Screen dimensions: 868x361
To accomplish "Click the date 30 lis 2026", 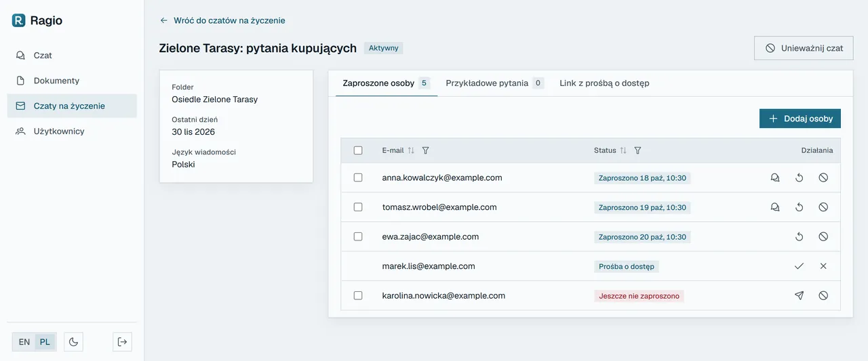I will 193,132.
